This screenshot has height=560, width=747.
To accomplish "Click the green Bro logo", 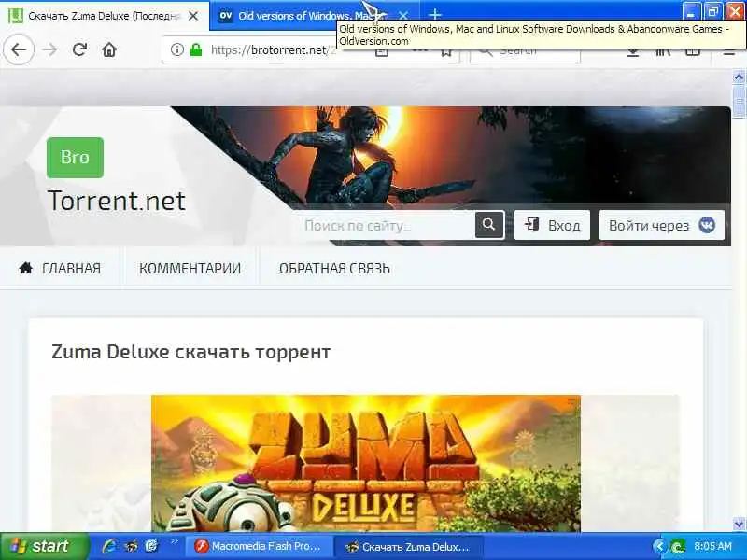I will 75,158.
